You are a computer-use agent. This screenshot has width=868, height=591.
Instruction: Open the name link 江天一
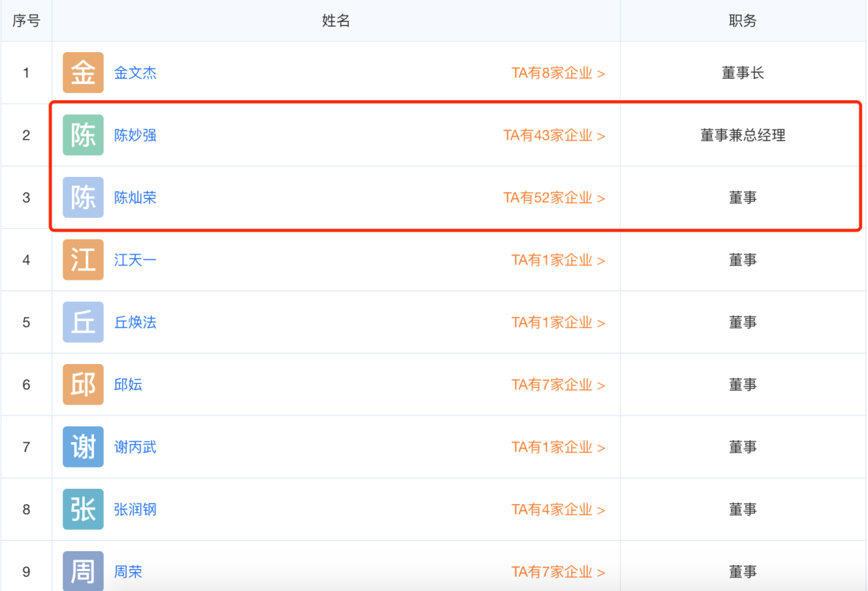coord(135,261)
